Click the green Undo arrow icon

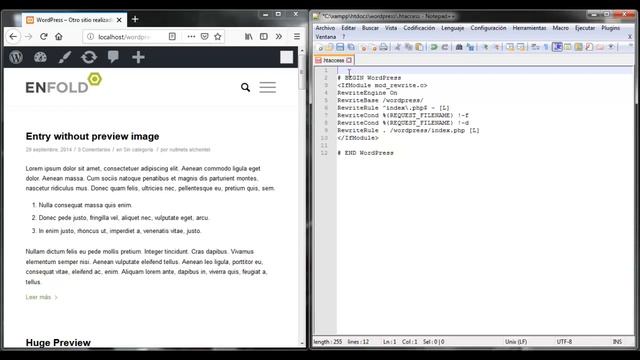tap(433, 47)
